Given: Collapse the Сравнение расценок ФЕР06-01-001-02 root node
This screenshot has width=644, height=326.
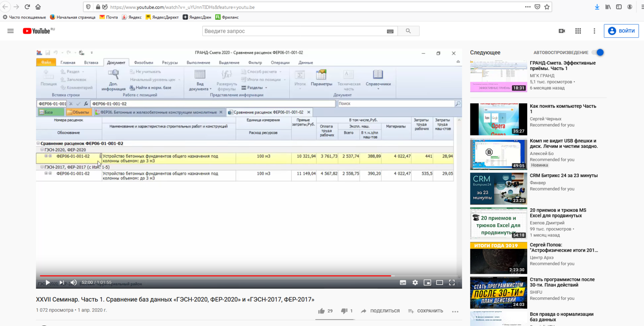Looking at the screenshot, I should coord(38,143).
